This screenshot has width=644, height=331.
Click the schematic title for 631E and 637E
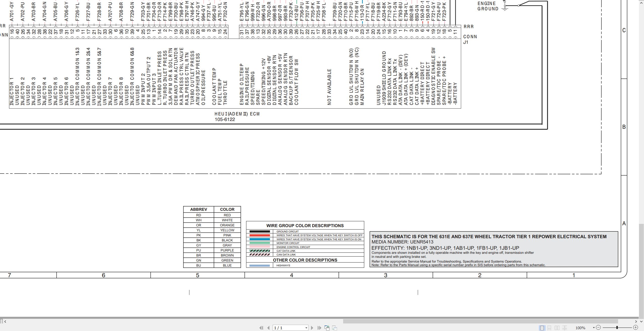(489, 237)
